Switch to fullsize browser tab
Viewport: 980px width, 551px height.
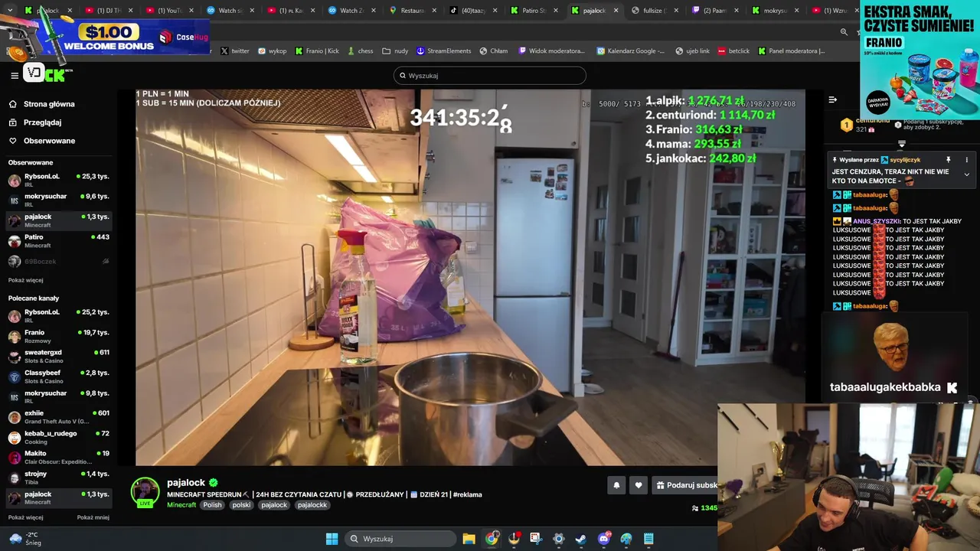(x=655, y=11)
